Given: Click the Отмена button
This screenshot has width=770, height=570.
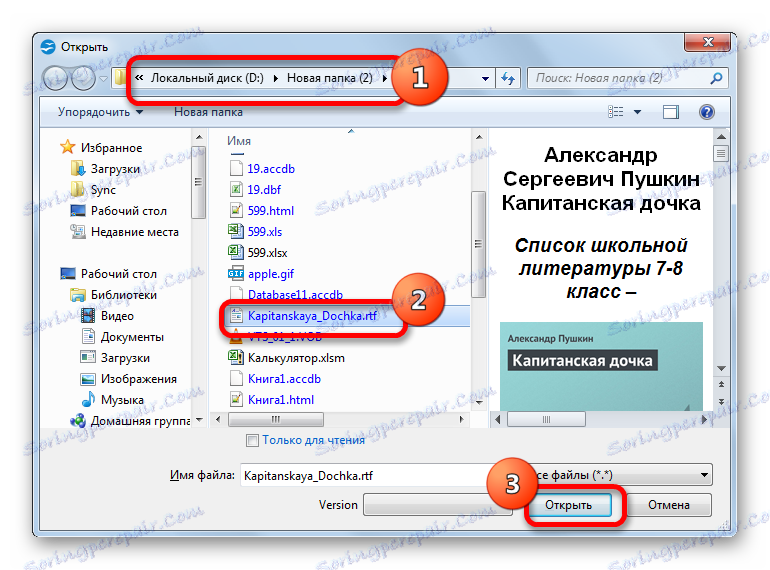Looking at the screenshot, I should point(669,505).
